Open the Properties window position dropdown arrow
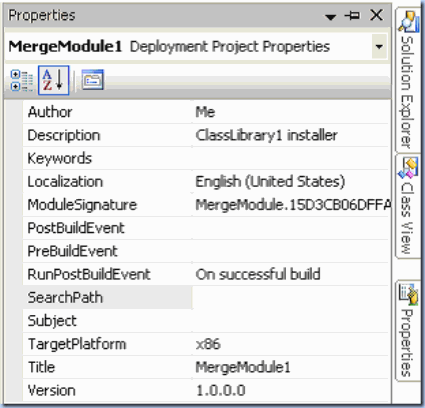This screenshot has width=425, height=408. (x=330, y=17)
